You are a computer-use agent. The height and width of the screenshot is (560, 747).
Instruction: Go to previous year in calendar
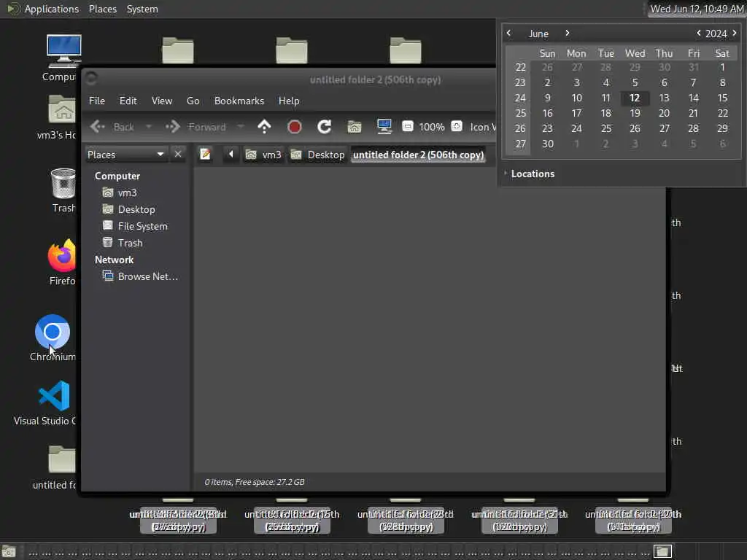698,33
